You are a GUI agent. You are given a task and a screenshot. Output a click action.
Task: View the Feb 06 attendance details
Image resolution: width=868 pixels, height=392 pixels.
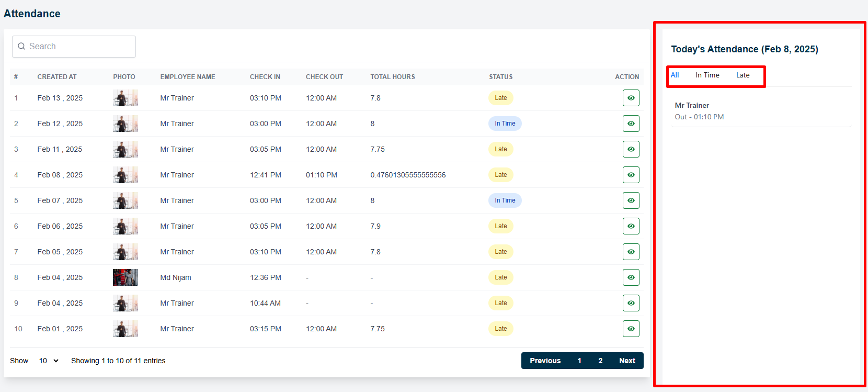[x=631, y=226]
